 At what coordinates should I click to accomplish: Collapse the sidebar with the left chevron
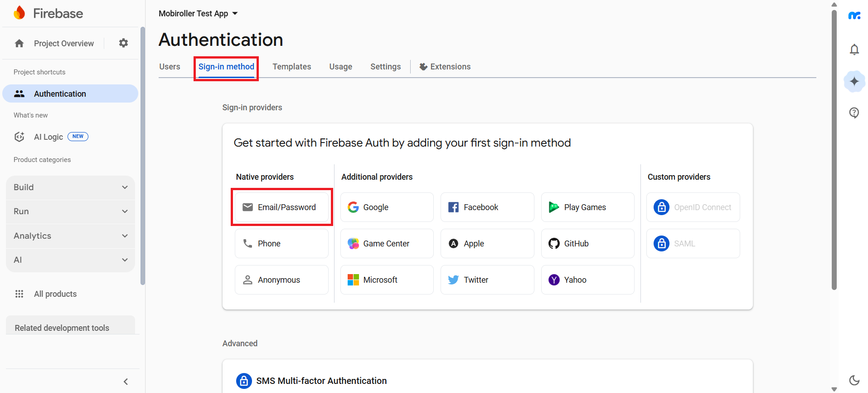click(126, 382)
